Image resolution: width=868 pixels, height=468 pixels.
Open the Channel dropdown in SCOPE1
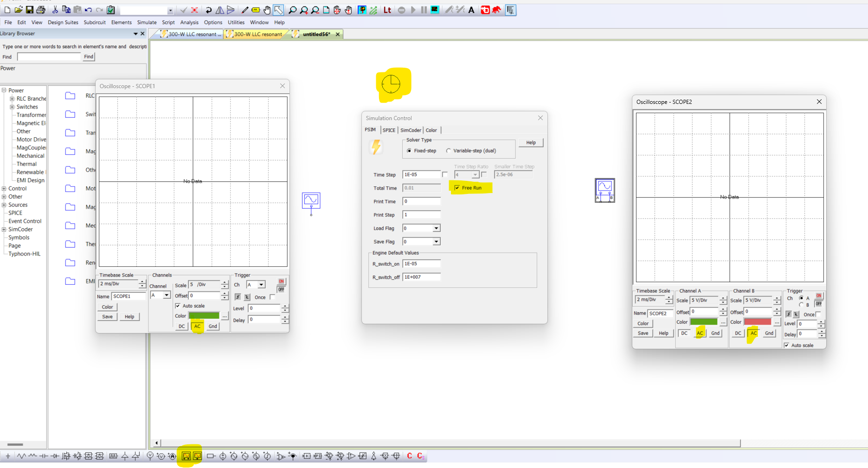[167, 295]
